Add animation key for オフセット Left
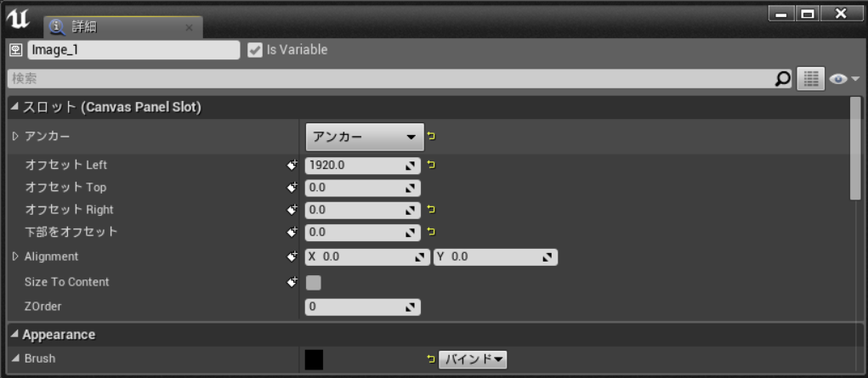The width and height of the screenshot is (868, 378). (292, 165)
